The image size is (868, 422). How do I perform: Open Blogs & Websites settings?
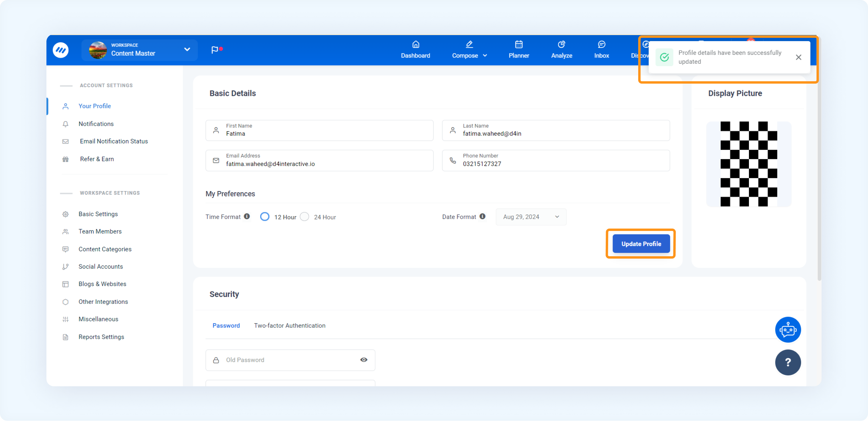coord(102,285)
